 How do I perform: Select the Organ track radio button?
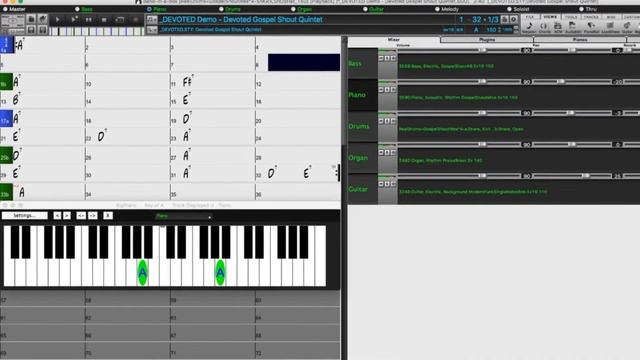click(x=293, y=9)
